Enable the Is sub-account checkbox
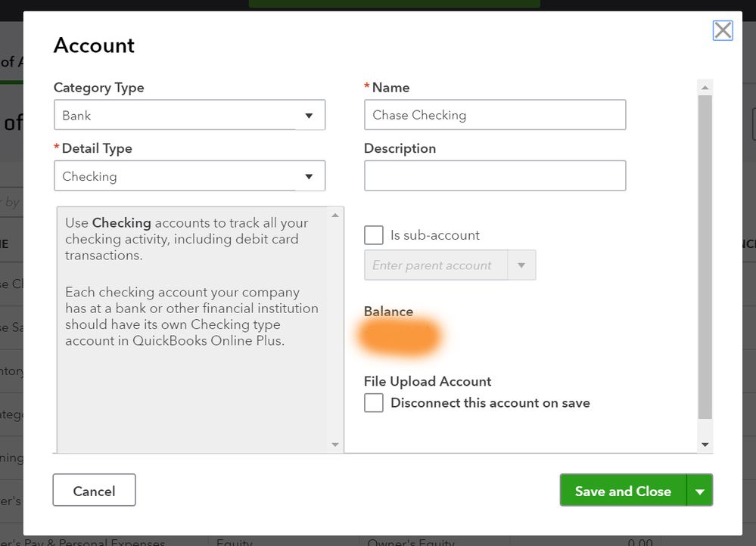756x546 pixels. [x=374, y=235]
